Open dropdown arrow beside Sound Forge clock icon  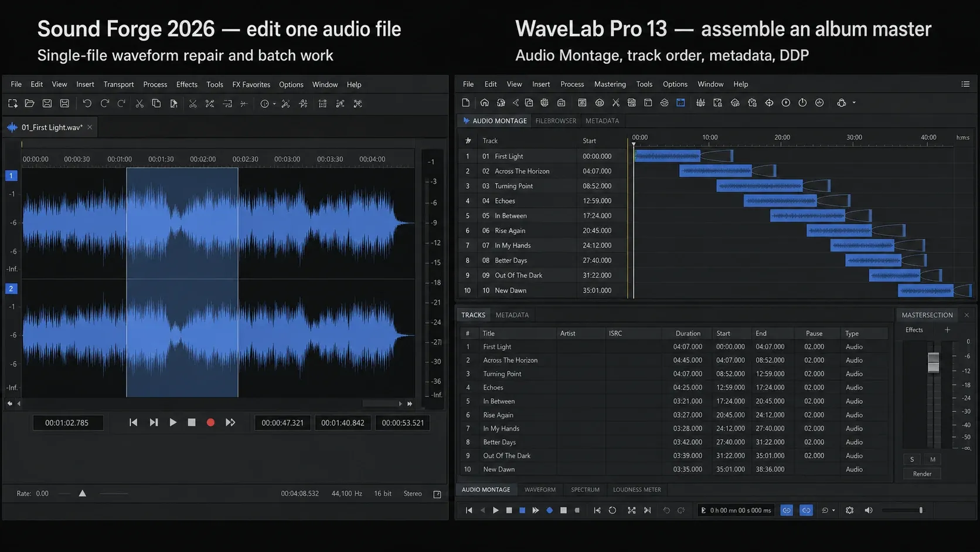[274, 104]
